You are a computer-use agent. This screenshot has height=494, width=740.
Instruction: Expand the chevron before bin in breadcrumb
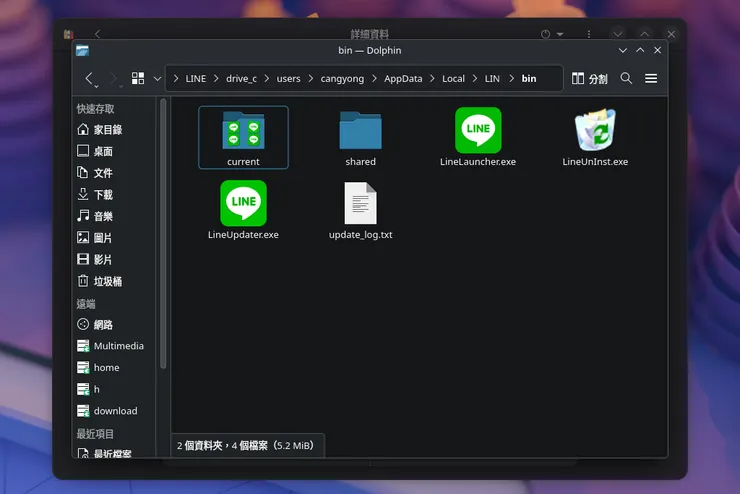512,78
